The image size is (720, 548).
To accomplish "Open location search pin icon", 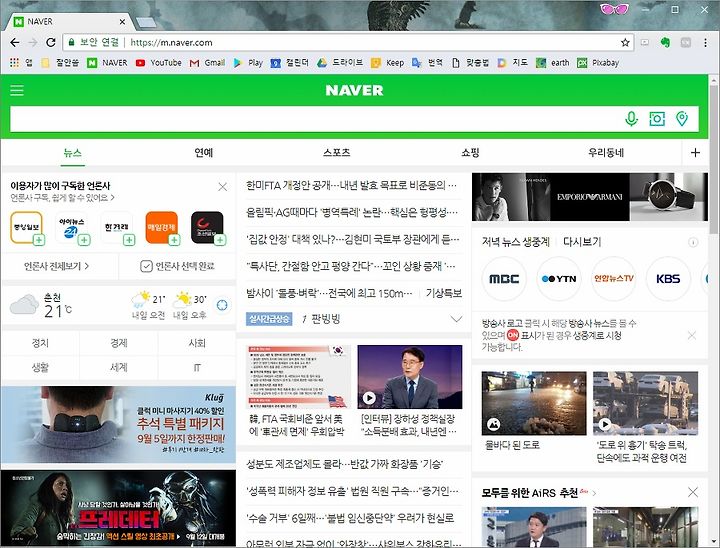I will point(682,119).
